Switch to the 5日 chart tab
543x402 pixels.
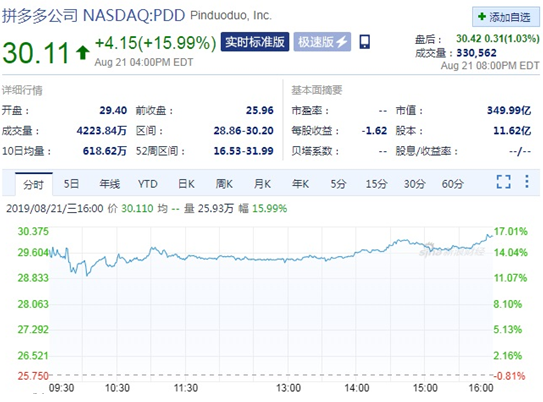click(71, 184)
